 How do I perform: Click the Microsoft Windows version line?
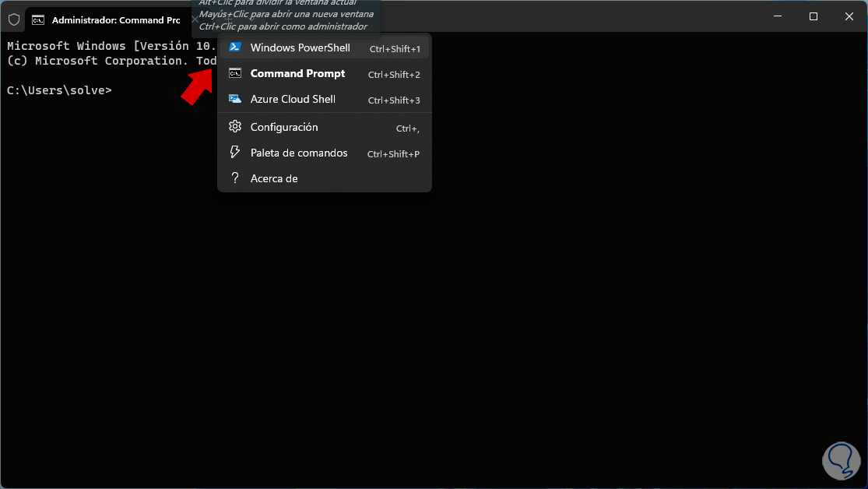click(111, 46)
